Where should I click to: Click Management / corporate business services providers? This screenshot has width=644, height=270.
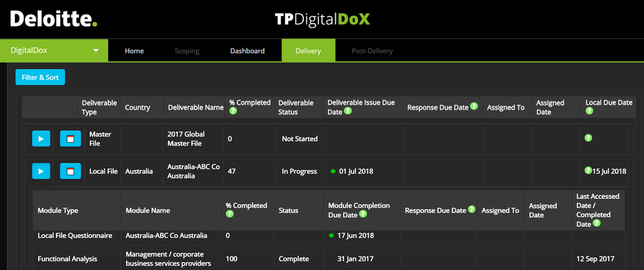click(x=168, y=259)
